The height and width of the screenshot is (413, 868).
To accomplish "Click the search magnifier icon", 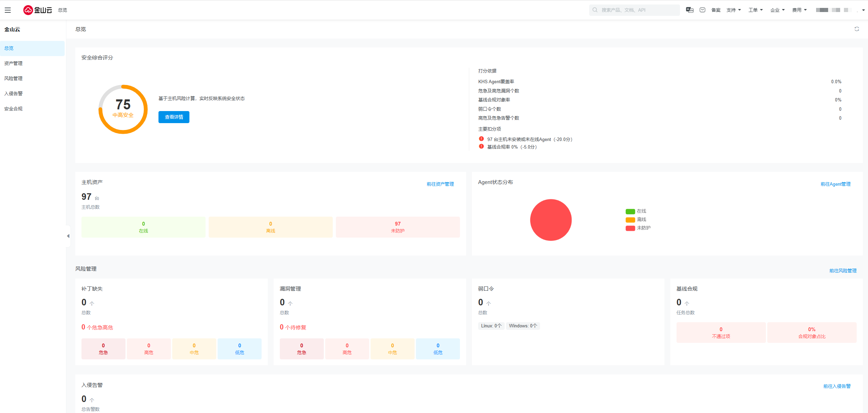I will [595, 10].
